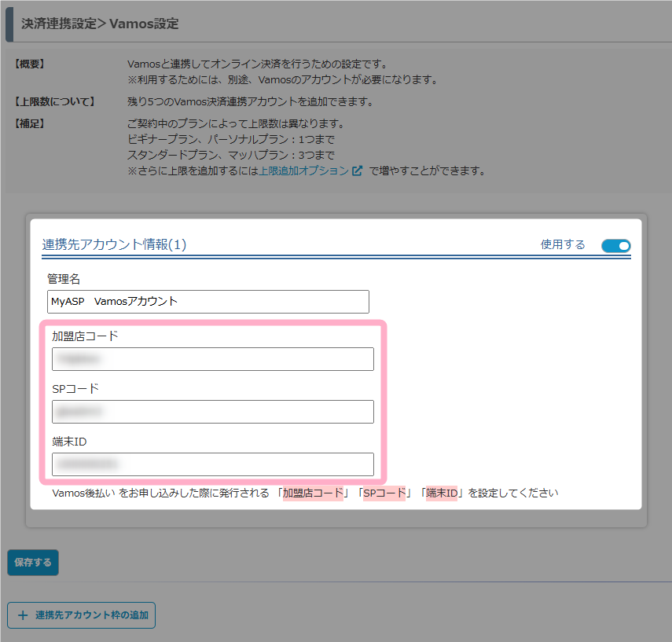Click the 加盟店コード label above its field
Image resolution: width=672 pixels, height=642 pixels.
(x=85, y=336)
